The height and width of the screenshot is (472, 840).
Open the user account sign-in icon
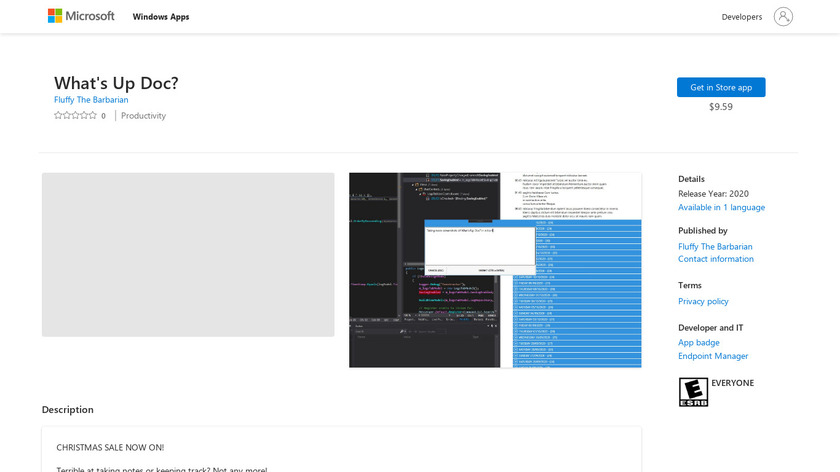tap(783, 16)
